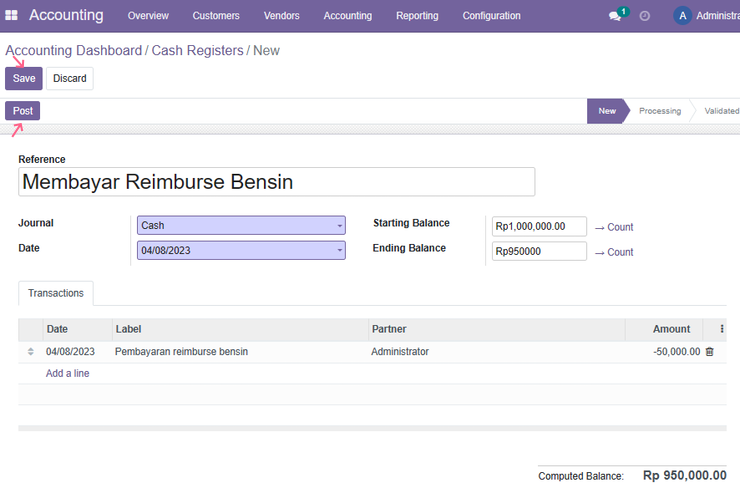Viewport: 740px width, 493px height.
Task: Go to Cash Registers breadcrumb
Action: [x=197, y=50]
